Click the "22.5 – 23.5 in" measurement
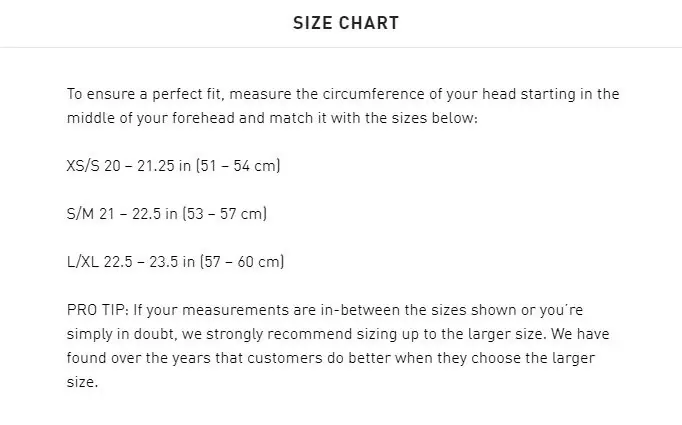Screen dimensions: 682x425 click(150, 262)
